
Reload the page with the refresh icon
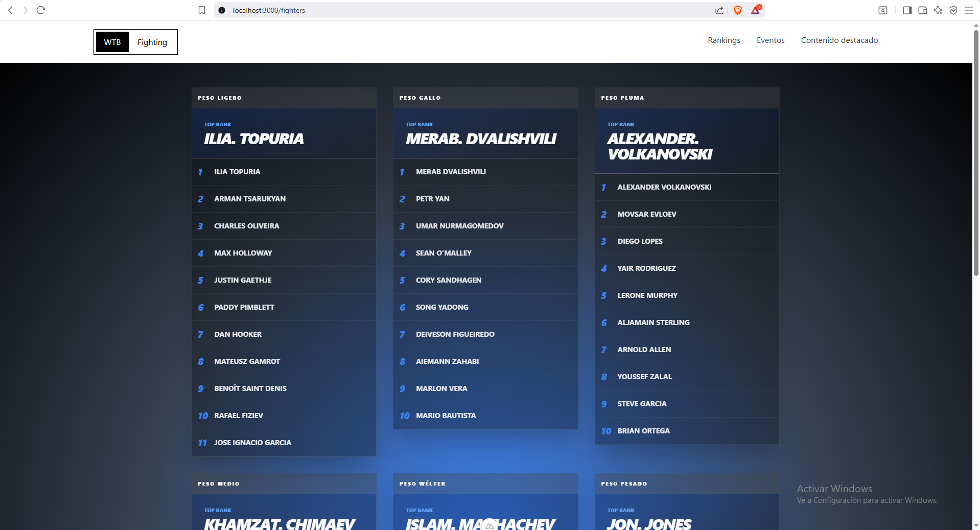coord(41,10)
